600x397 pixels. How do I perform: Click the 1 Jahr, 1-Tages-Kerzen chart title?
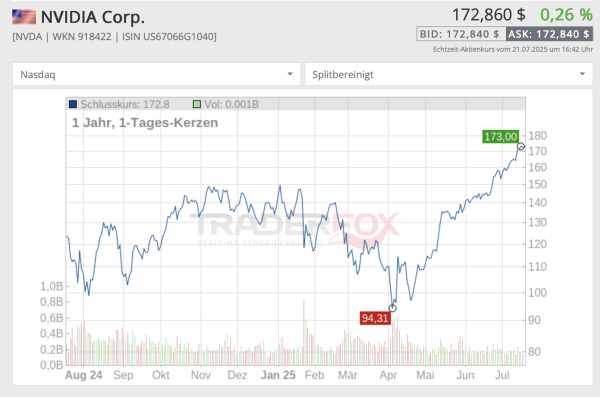point(145,123)
